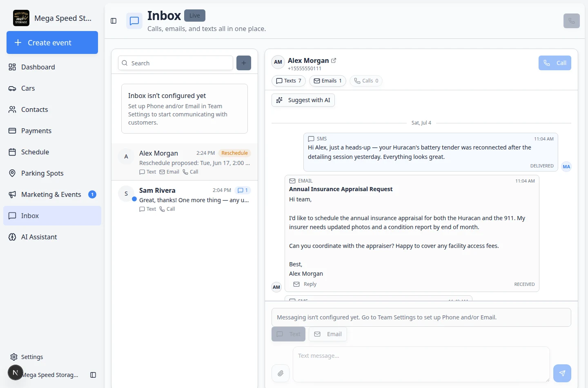Screen dimensions: 588x388
Task: Click Annual Insurance Appraisal Request subject
Action: (x=341, y=189)
